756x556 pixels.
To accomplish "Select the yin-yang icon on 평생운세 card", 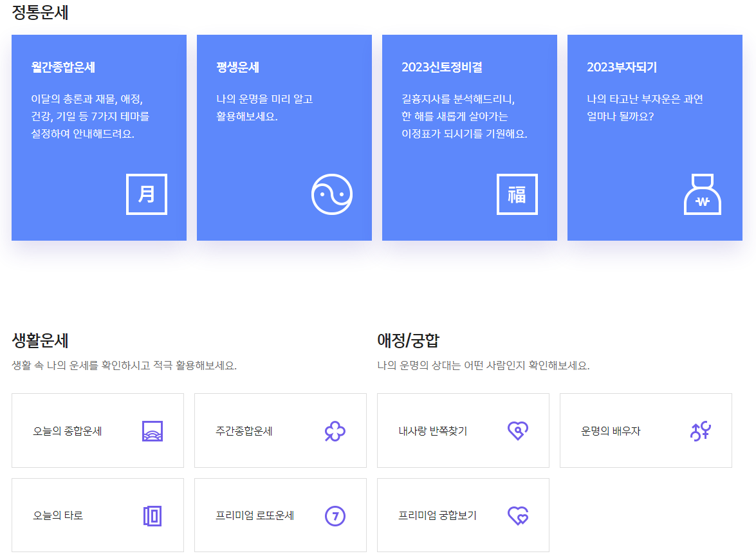I will [x=332, y=194].
